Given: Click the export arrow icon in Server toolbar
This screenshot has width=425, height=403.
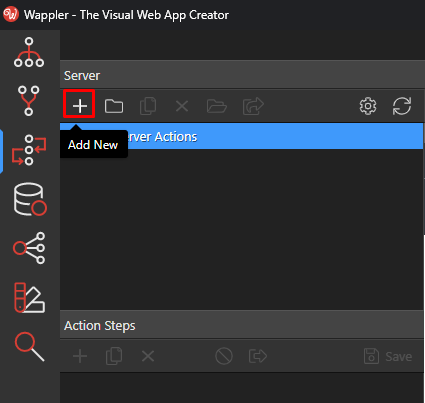Looking at the screenshot, I should 253,106.
